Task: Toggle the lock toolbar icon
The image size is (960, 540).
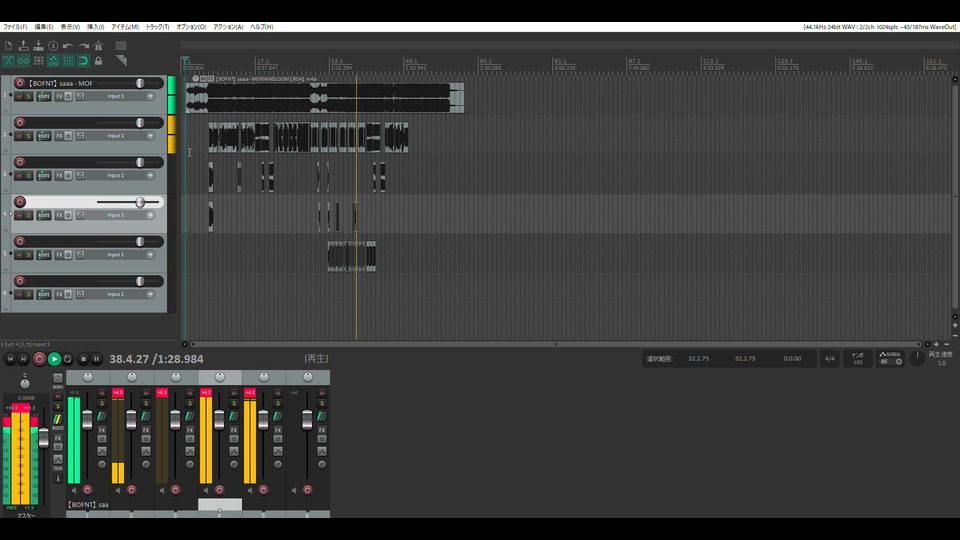Action: tap(99, 61)
